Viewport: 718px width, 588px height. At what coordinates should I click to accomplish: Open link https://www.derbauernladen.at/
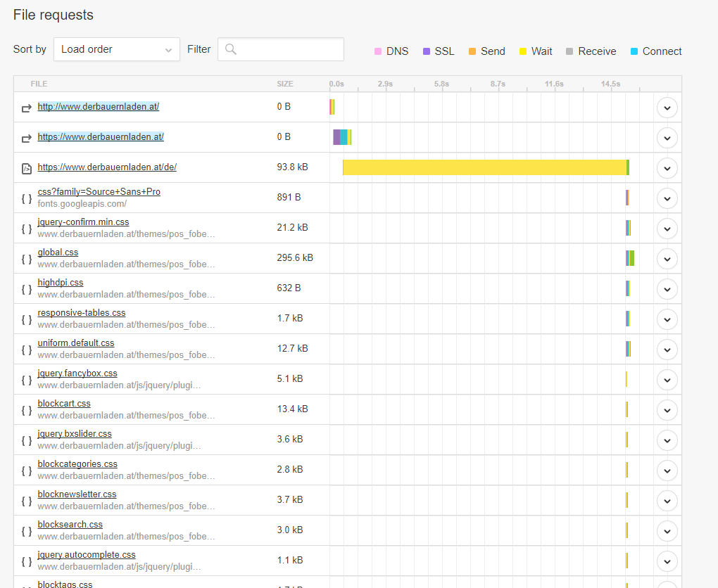[x=101, y=137]
